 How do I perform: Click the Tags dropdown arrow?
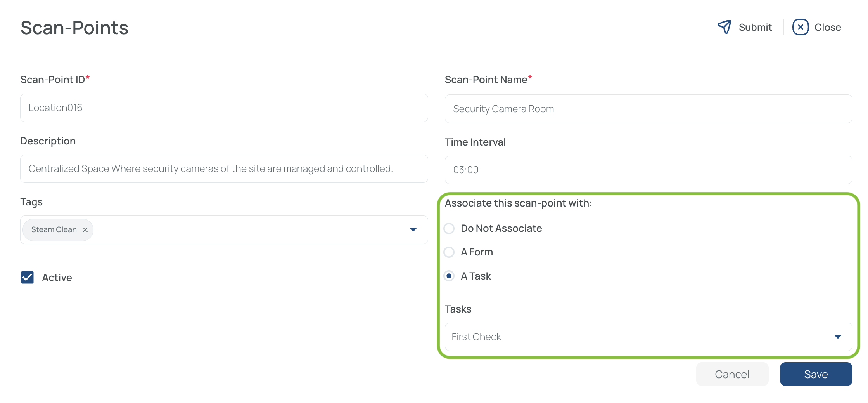[413, 230]
